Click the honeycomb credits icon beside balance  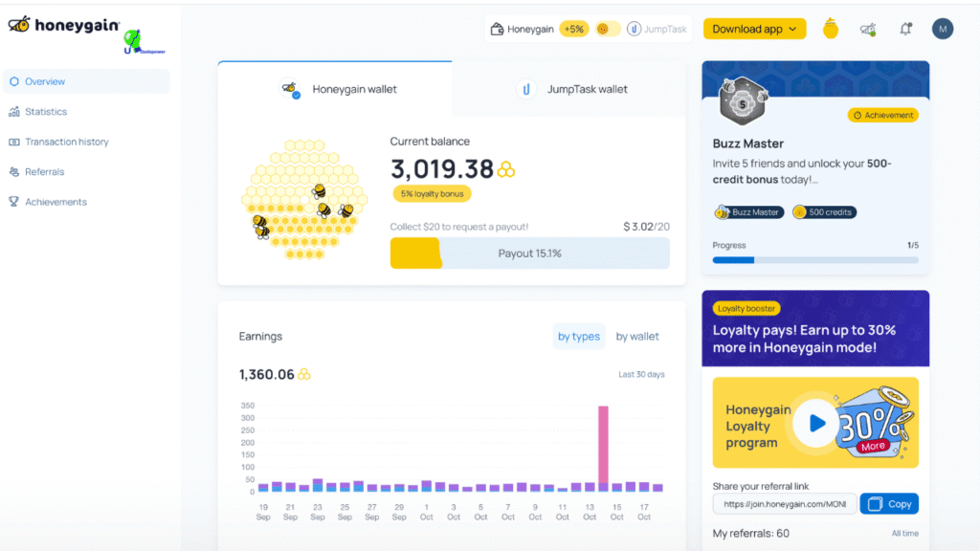(506, 169)
